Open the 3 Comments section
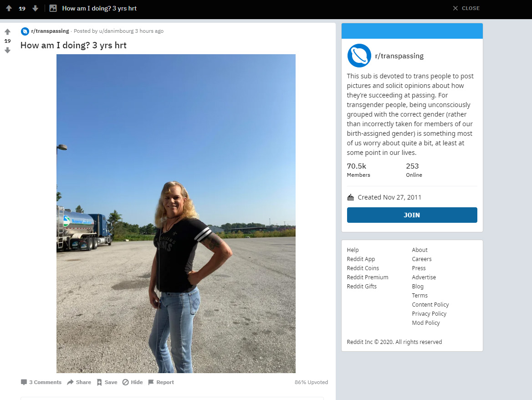 (41, 382)
